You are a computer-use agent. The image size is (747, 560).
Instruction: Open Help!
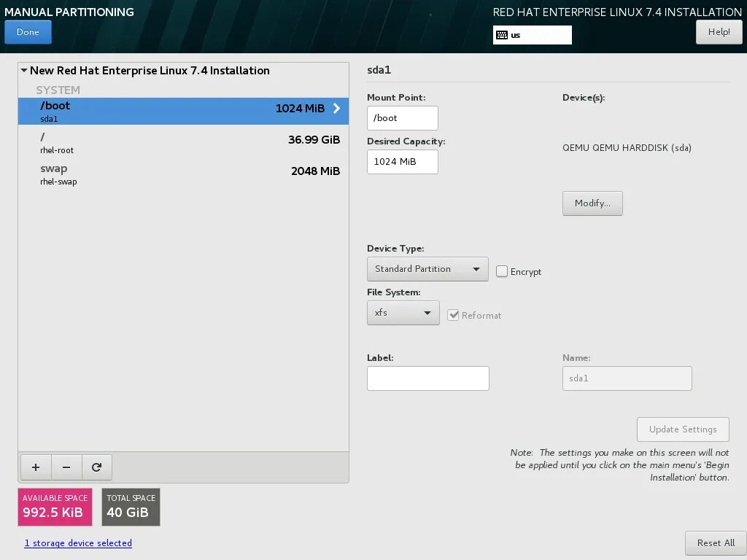(719, 32)
